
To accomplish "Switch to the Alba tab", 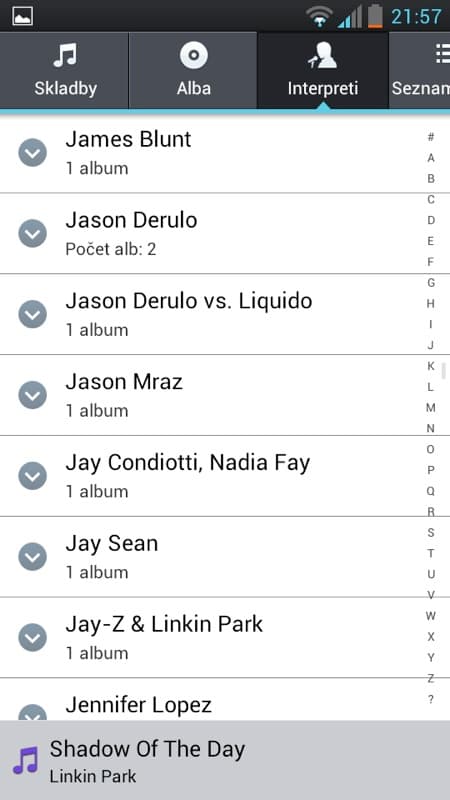I will pos(193,70).
